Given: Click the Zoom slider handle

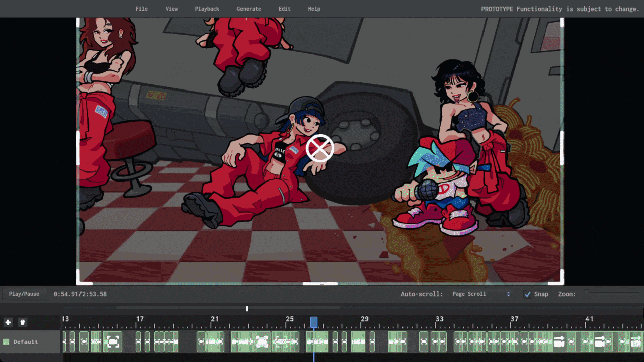Looking at the screenshot, I should pos(586,294).
